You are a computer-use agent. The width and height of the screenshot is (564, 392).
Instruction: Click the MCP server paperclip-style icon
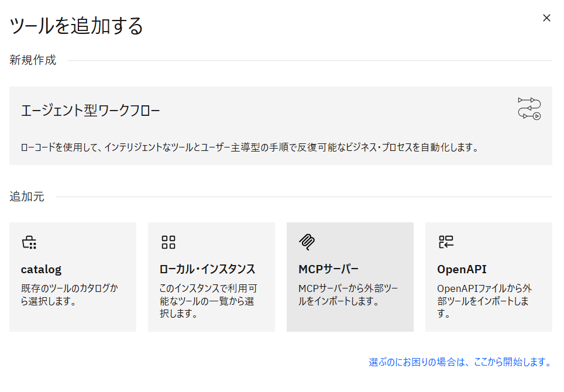307,242
